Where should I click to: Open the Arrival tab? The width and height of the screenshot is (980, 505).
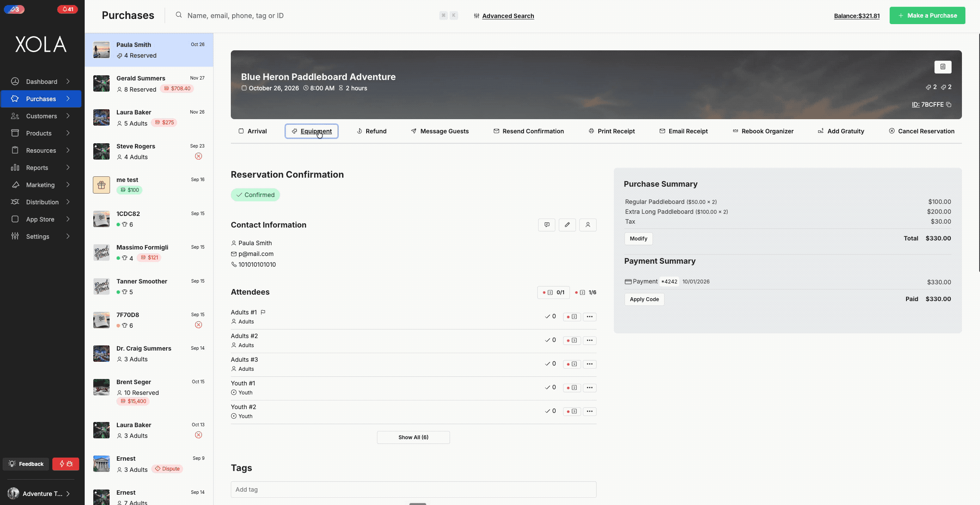click(x=253, y=131)
